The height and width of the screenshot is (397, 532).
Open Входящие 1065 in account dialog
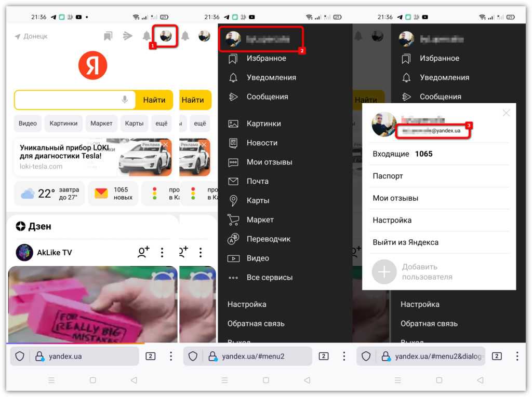[402, 154]
